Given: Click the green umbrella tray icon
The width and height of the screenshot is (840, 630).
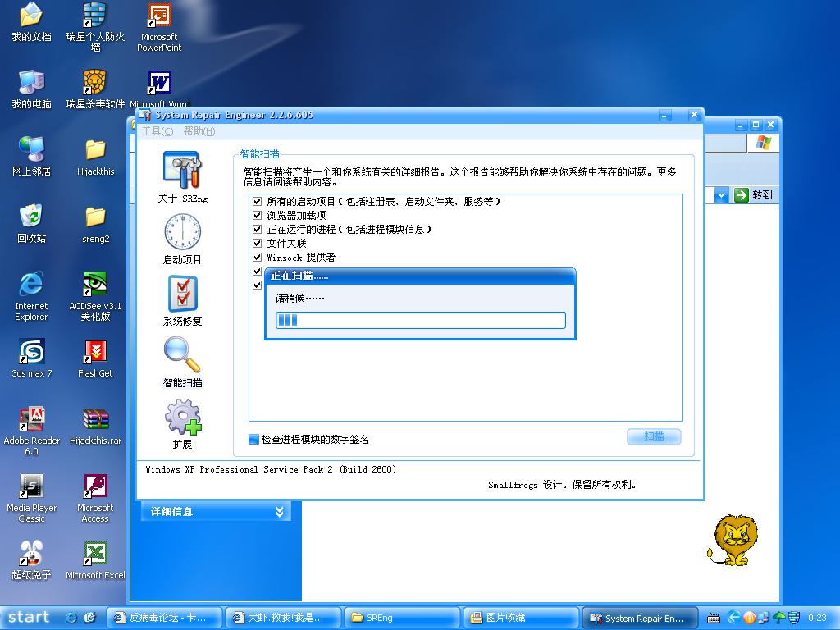Looking at the screenshot, I should (x=780, y=618).
